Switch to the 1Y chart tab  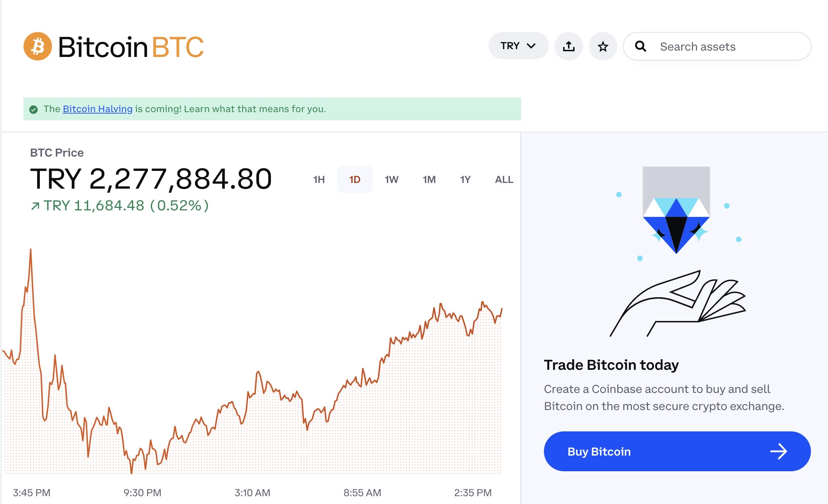pyautogui.click(x=465, y=180)
